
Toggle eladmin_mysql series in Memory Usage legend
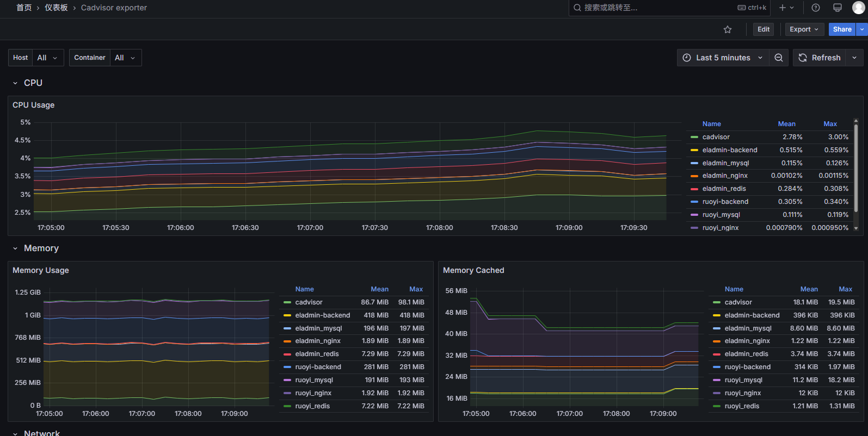[x=318, y=328]
